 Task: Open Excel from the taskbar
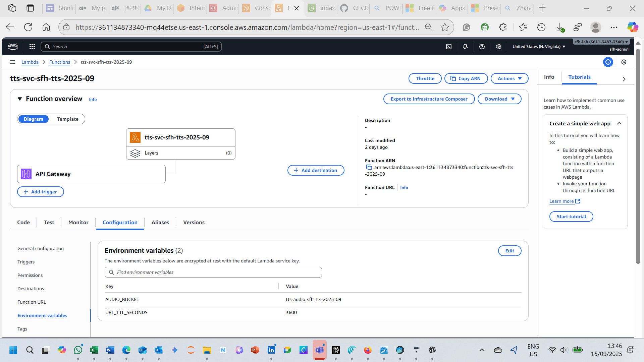[x=94, y=350]
